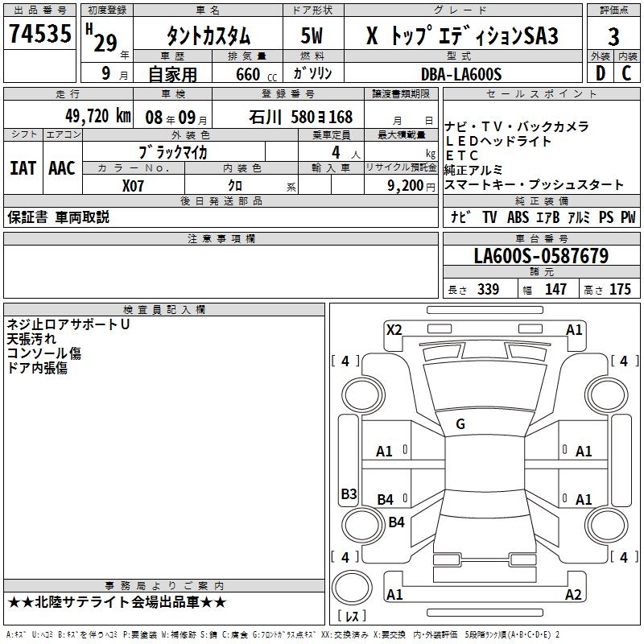644x644 pixels.
Task: Select the G mark on the windshield
Action: (x=460, y=424)
